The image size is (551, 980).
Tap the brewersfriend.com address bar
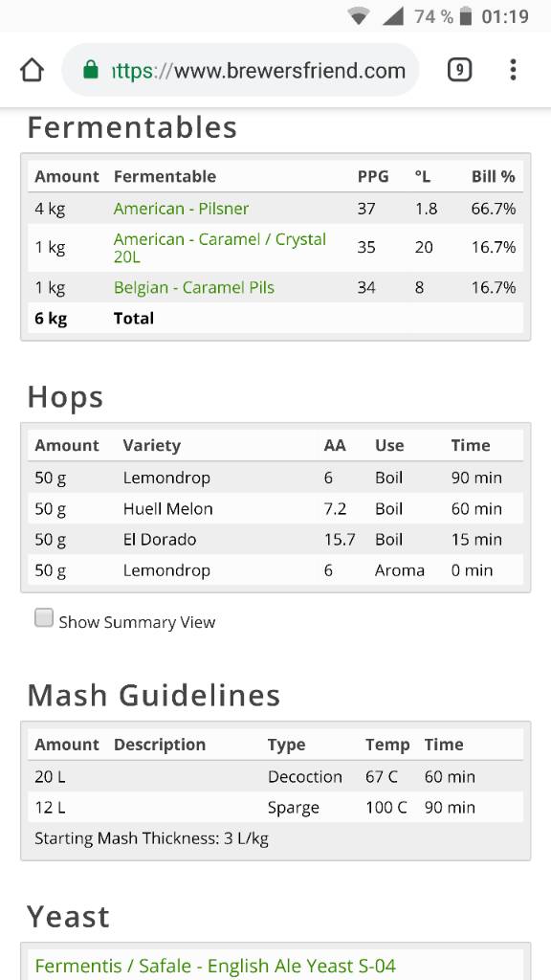click(240, 70)
